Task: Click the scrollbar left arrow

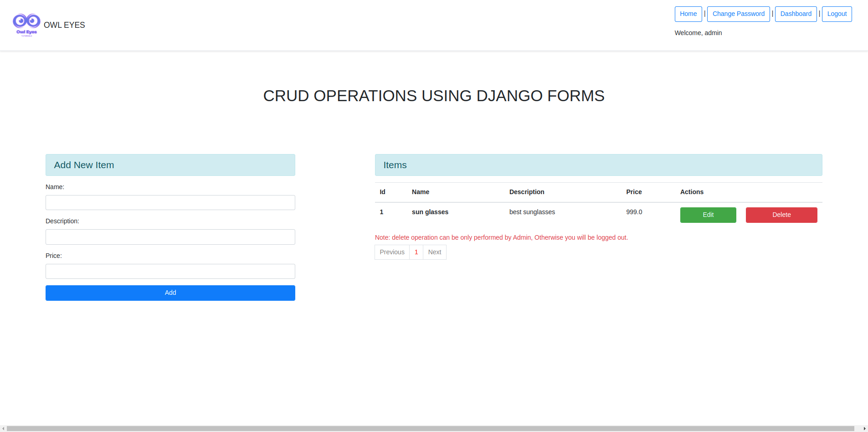Action: [x=3, y=429]
